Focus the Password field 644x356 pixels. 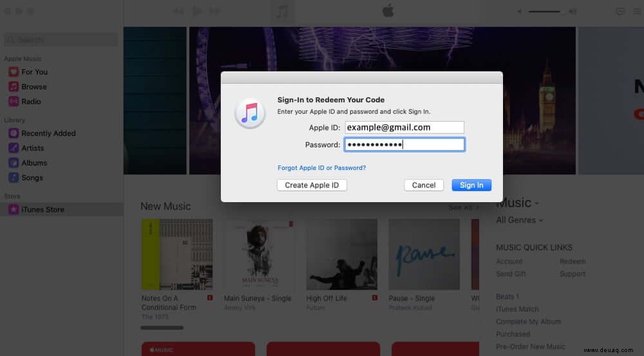(404, 145)
